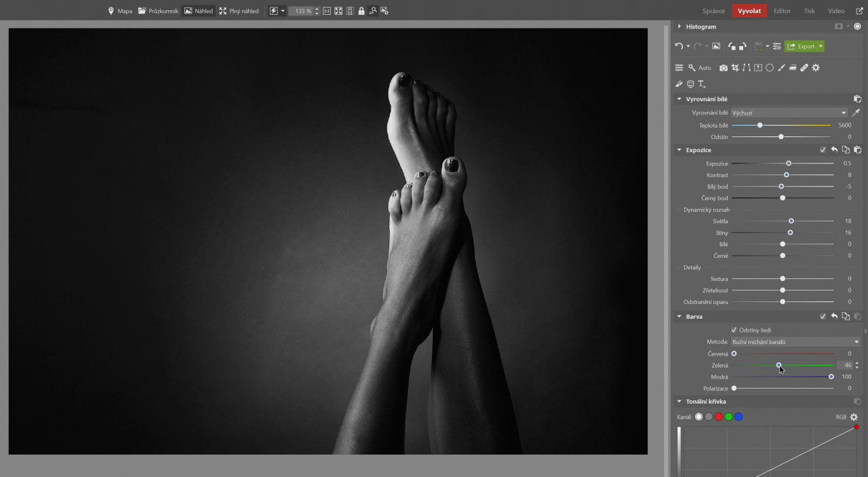Open the Vyrovnání bílé preset dropdown

coord(789,113)
